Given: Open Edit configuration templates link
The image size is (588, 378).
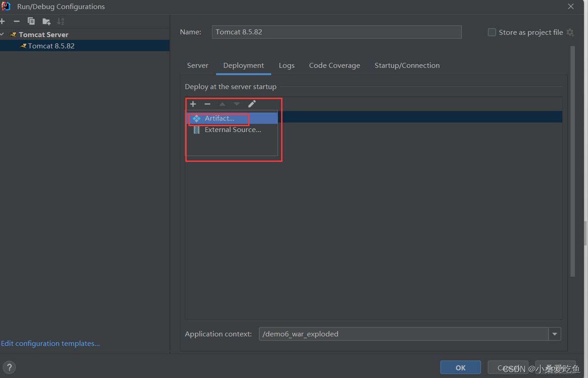Looking at the screenshot, I should (x=50, y=344).
